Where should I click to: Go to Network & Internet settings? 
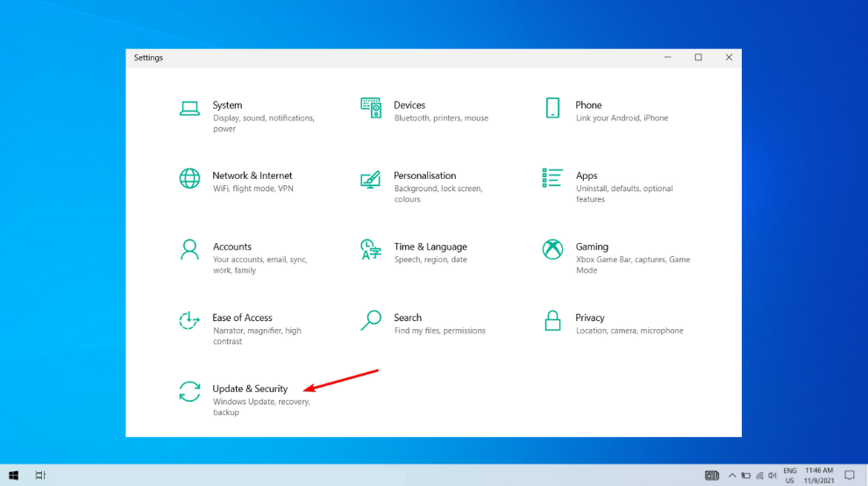coord(237,182)
